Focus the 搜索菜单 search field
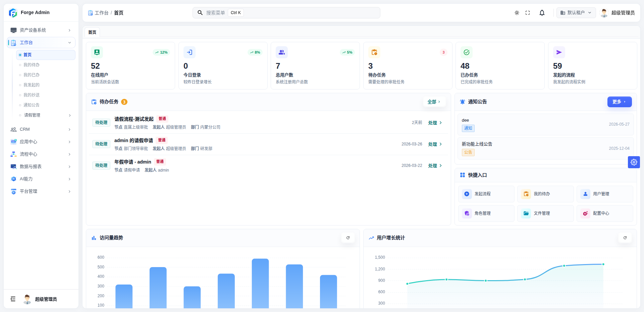This screenshot has width=644, height=312. pyautogui.click(x=286, y=13)
